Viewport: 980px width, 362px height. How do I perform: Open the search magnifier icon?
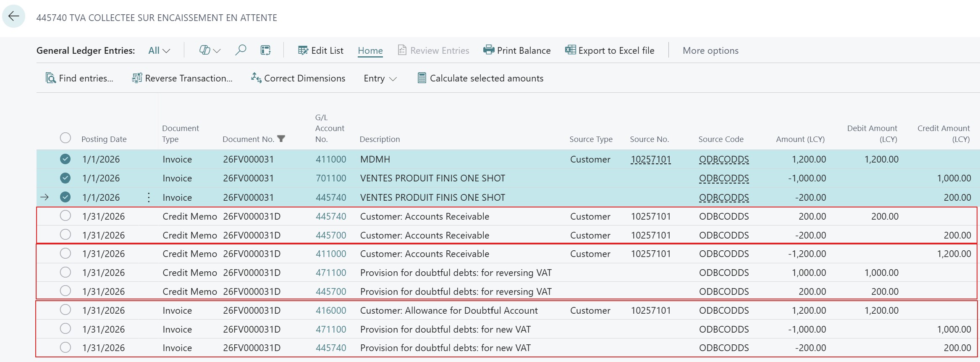click(x=241, y=50)
